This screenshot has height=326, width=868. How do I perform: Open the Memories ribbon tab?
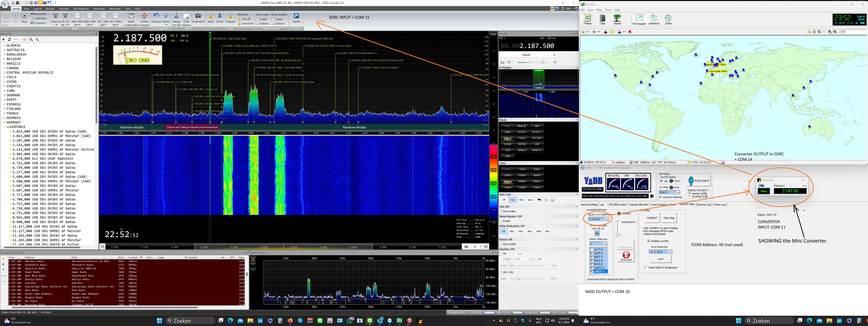coord(115,9)
